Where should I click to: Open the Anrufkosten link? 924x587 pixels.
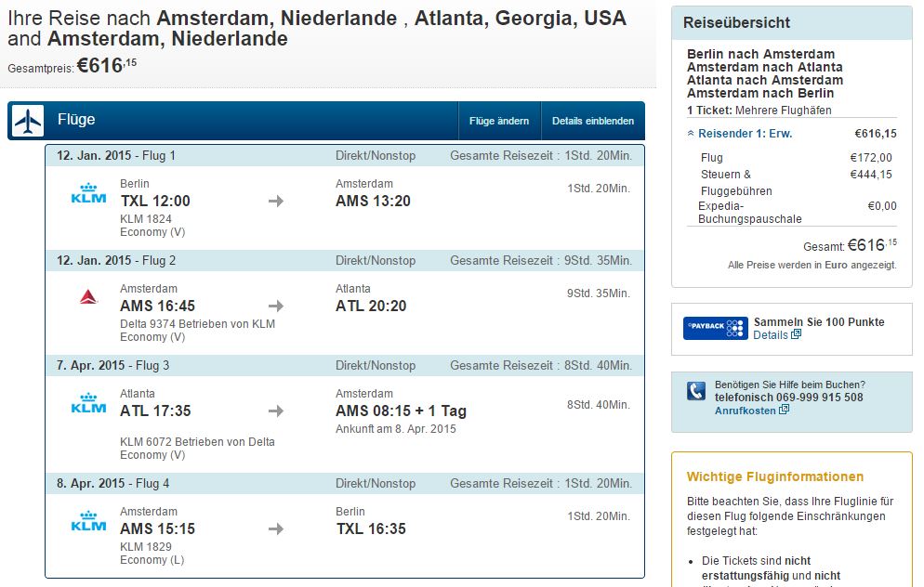coord(746,411)
